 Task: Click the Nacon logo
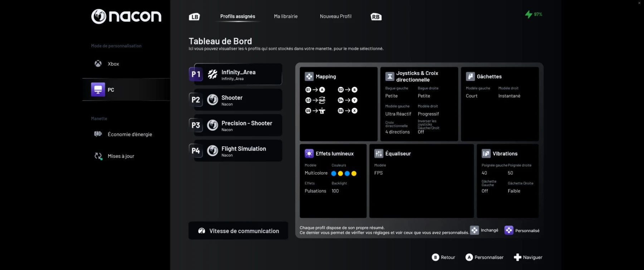(x=126, y=16)
